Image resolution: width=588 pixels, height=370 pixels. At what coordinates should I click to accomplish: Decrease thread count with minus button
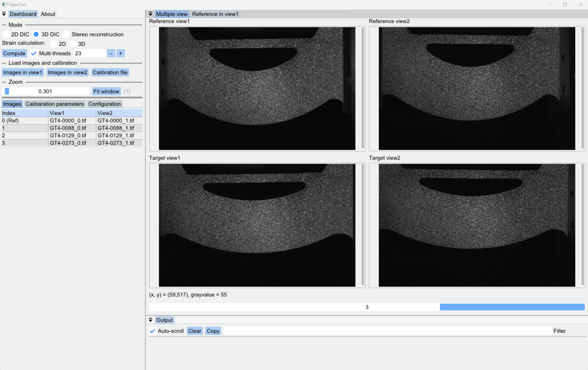111,53
